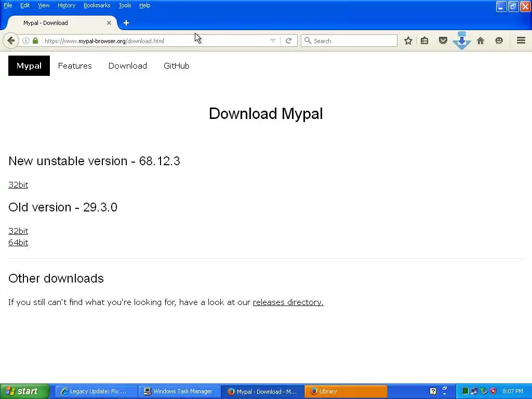Open the hamburger application menu

pyautogui.click(x=521, y=41)
